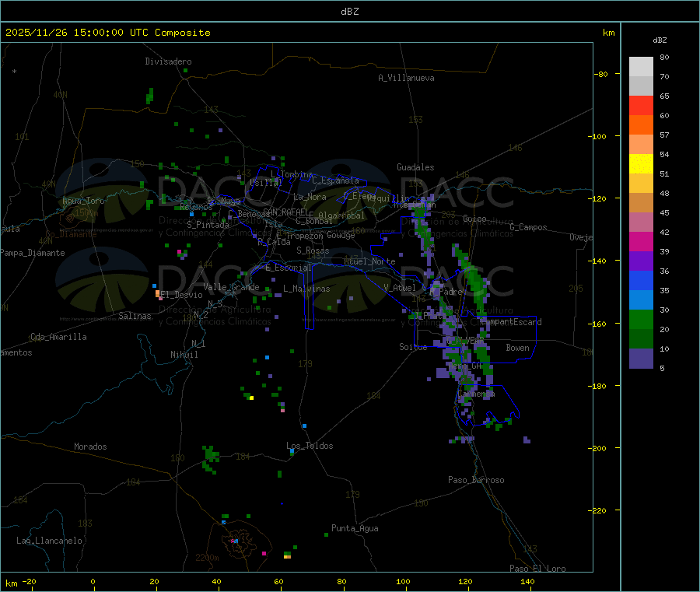Image resolution: width=700 pixels, height=592 pixels.
Task: Click the Paso_El_Loro label
Action: 537,569
